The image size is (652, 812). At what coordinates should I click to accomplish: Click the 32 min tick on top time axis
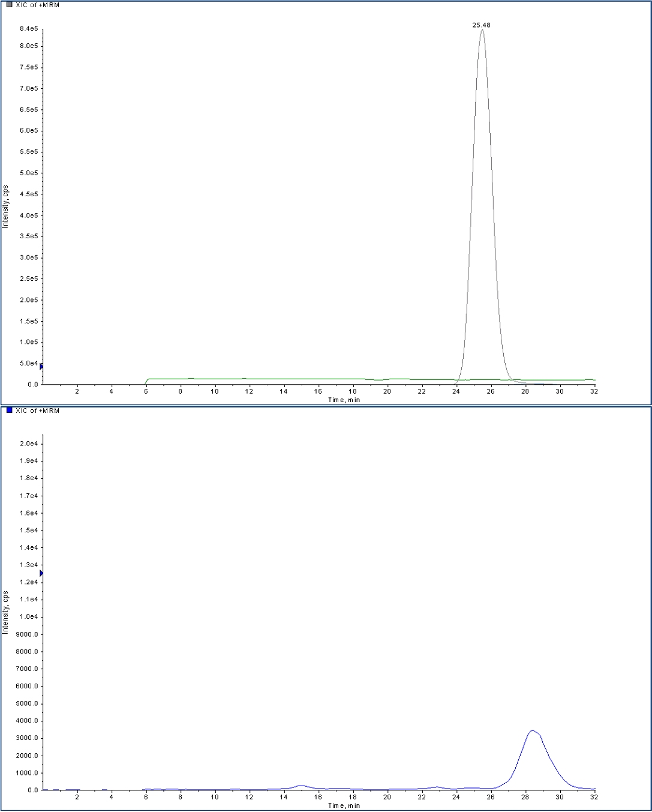click(594, 391)
